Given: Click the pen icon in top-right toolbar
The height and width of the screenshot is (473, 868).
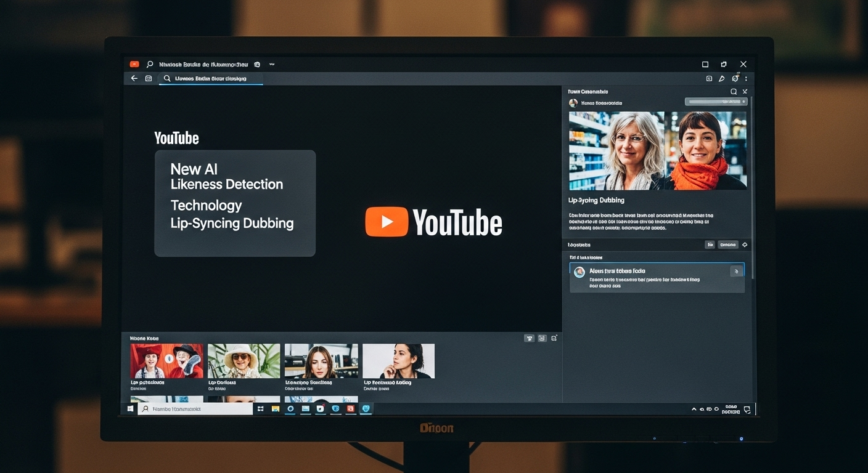Looking at the screenshot, I should (x=722, y=79).
